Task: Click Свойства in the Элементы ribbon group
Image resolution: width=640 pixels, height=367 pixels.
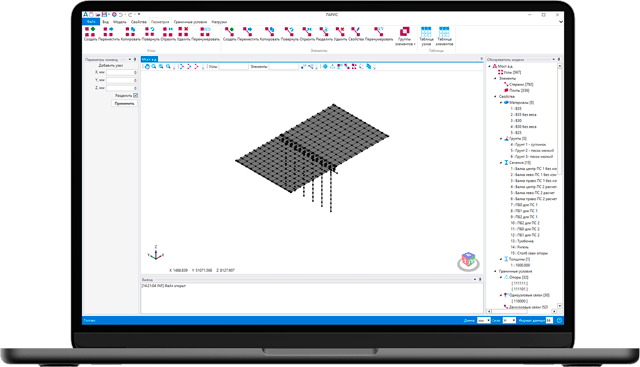Action: tap(356, 34)
